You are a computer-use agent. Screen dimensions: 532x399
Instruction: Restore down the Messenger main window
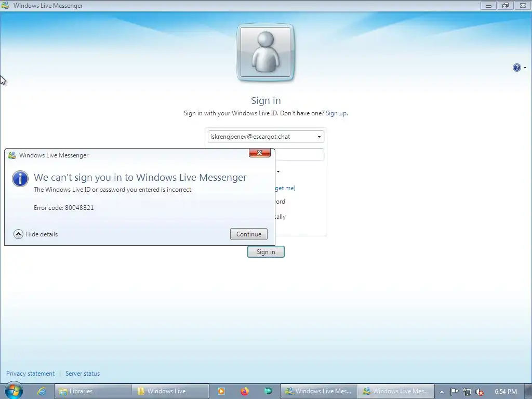tap(506, 5)
